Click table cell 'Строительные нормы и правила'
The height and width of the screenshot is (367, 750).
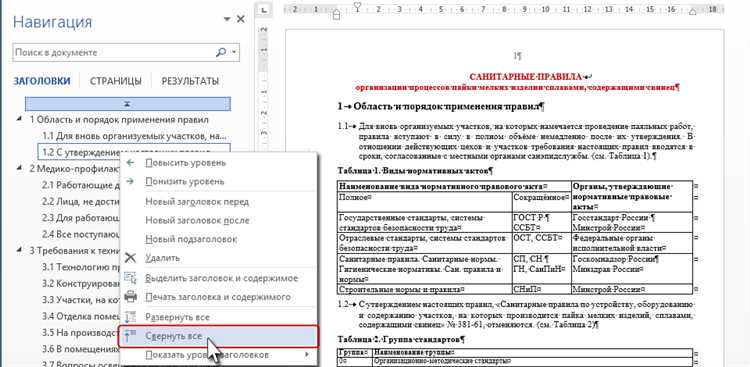[x=425, y=289]
